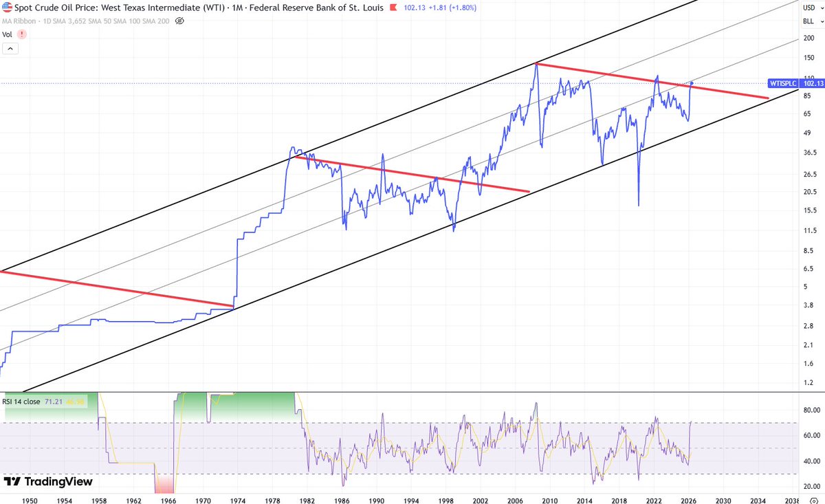Click the Vol indicator legend label

(8, 34)
